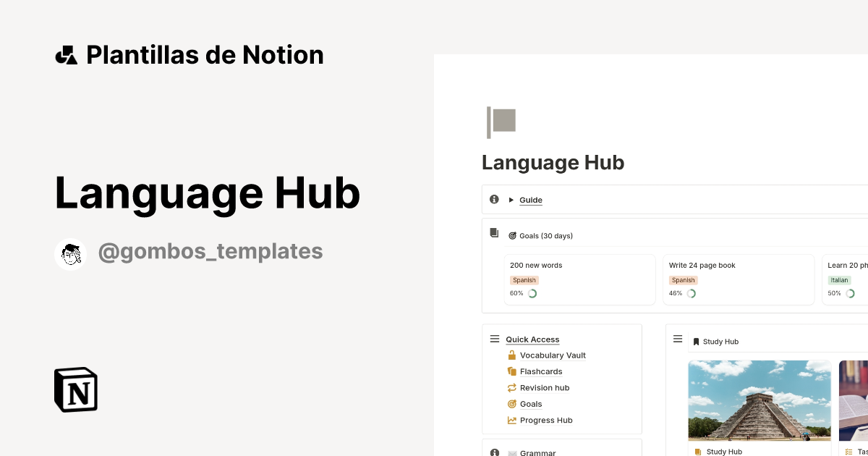868x456 pixels.
Task: Click the Flashcards copy icon
Action: click(511, 371)
